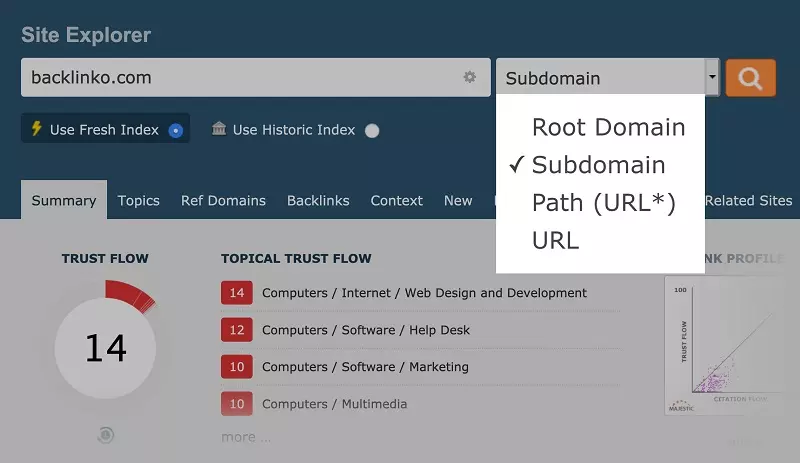Pick the checked Subdomain option
The image size is (800, 463).
tap(598, 165)
